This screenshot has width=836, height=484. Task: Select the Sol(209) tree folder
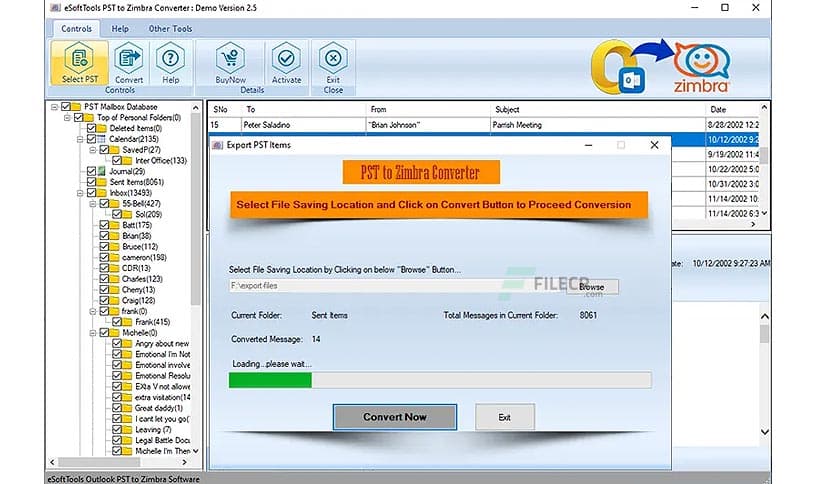click(x=148, y=214)
